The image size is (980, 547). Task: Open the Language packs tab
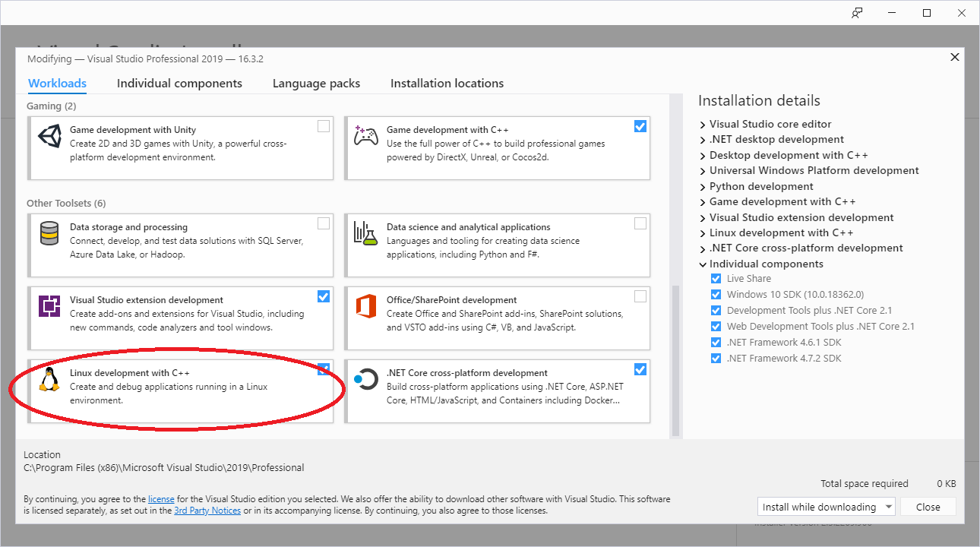click(x=316, y=83)
